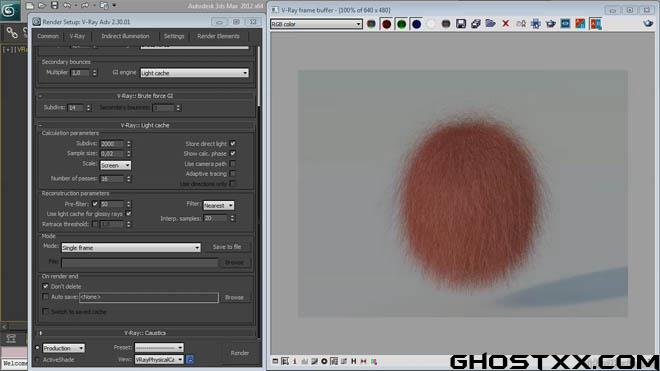Image resolution: width=660 pixels, height=371 pixels.
Task: Toggle the red channel in frame buffer
Action: [x=386, y=24]
